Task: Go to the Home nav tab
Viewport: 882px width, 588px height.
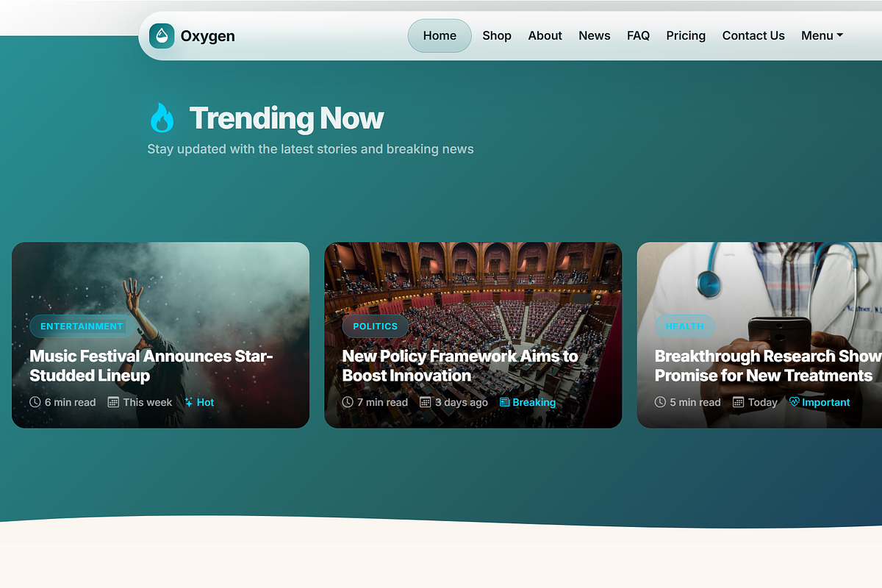Action: (440, 35)
